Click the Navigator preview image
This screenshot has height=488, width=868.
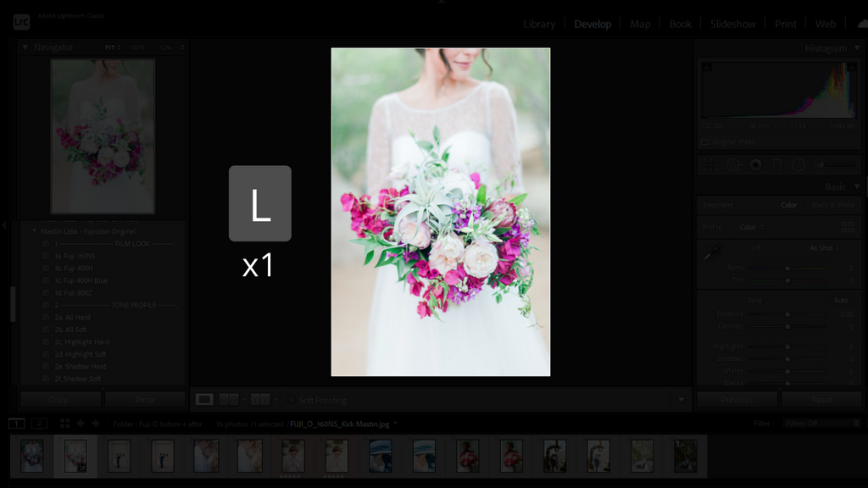tap(103, 136)
